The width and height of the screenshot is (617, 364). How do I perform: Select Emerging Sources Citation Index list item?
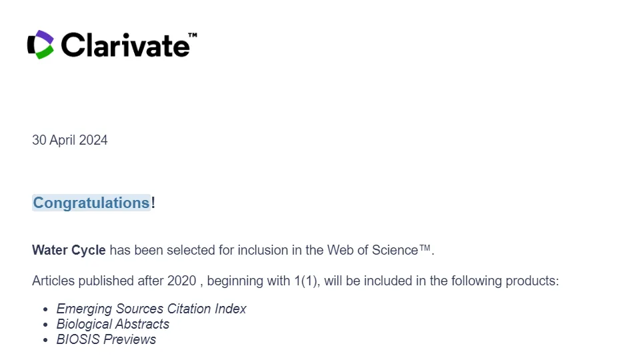(151, 309)
